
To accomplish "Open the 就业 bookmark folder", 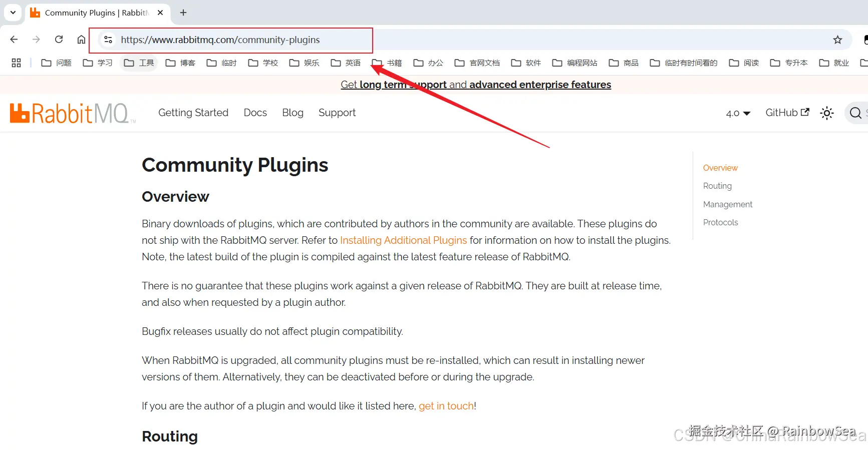I will click(834, 63).
